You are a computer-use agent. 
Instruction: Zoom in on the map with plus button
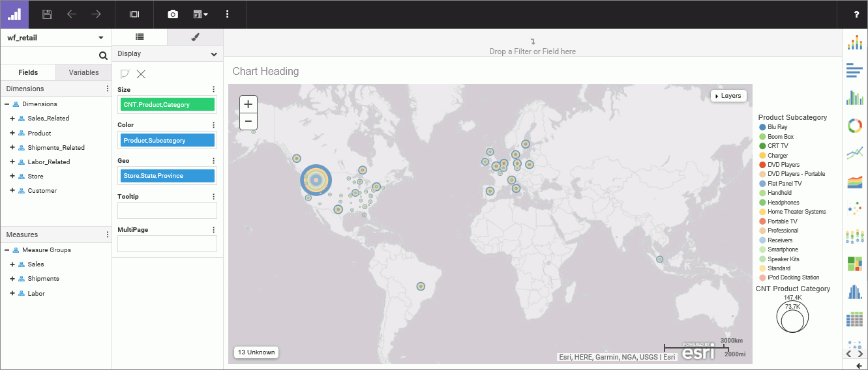(248, 104)
